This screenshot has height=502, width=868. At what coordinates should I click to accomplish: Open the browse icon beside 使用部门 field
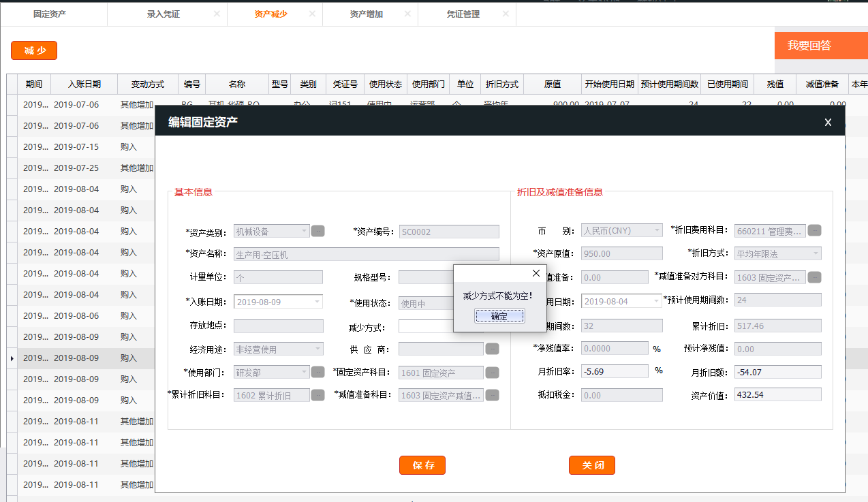point(317,372)
